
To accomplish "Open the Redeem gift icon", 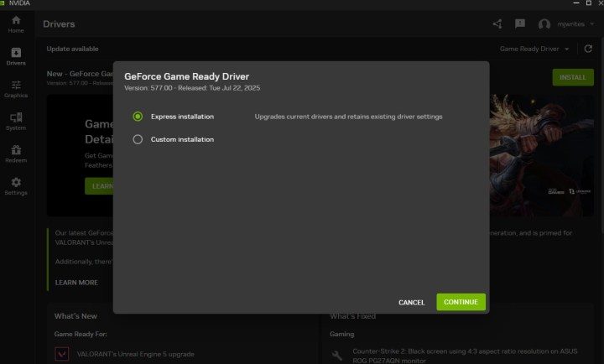I will (x=16, y=150).
